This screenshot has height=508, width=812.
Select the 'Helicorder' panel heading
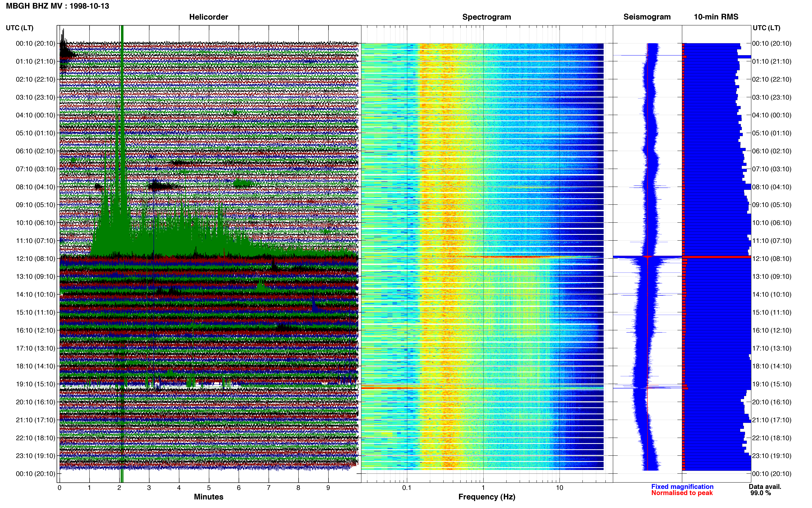[209, 17]
